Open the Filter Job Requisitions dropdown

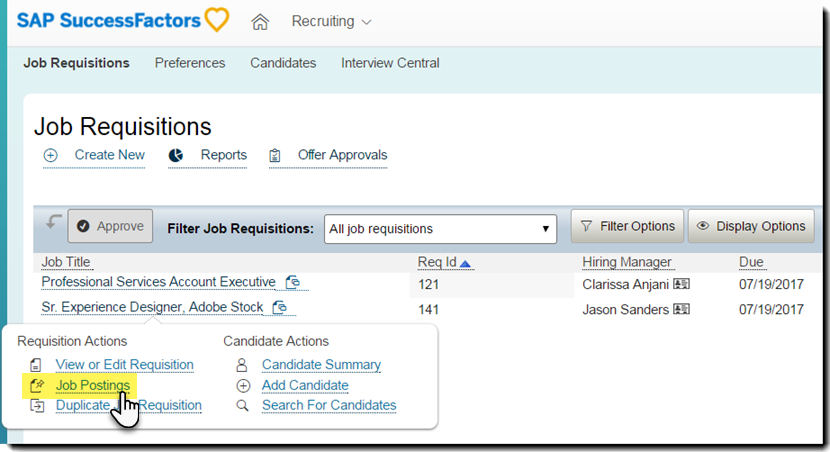point(440,229)
